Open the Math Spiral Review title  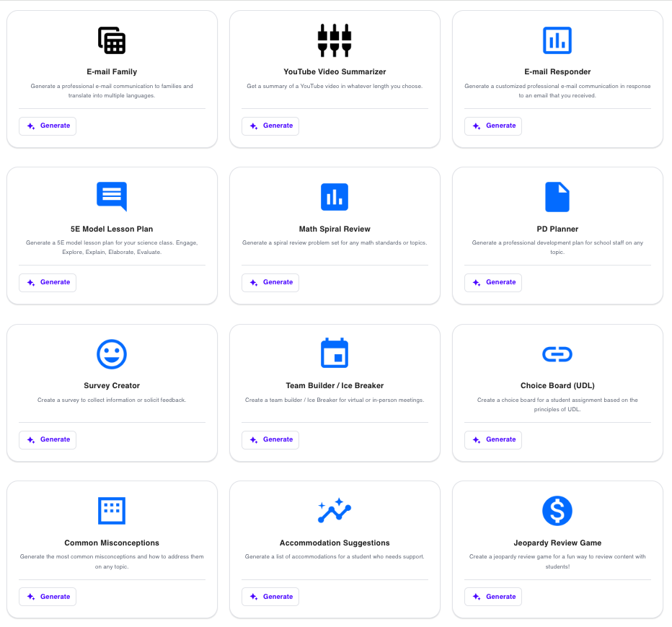335,229
